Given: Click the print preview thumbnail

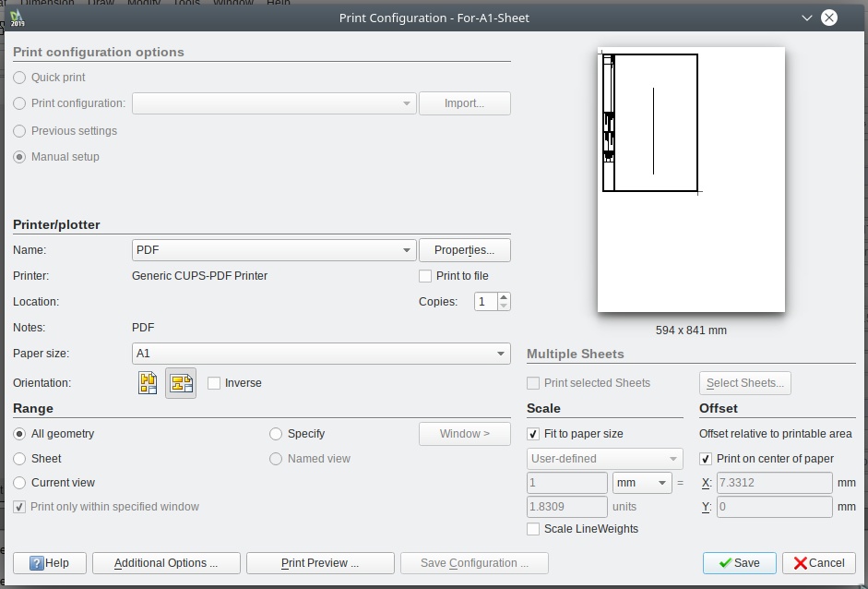Looking at the screenshot, I should (692, 179).
